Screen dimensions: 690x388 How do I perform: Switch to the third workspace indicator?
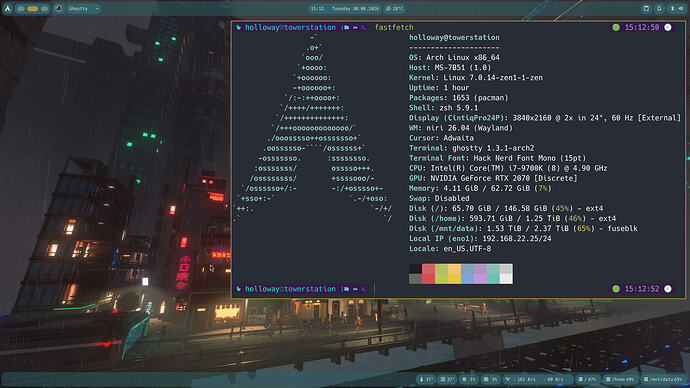tap(44, 8)
